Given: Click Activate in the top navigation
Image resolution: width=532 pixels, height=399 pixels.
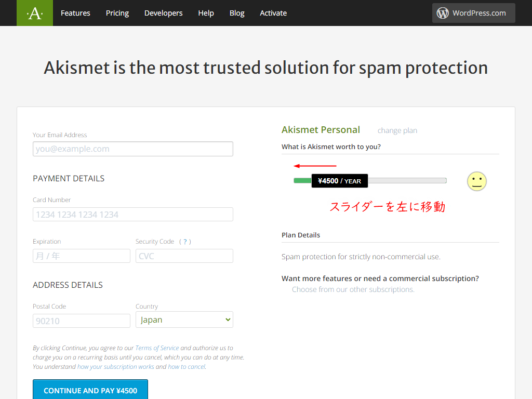Looking at the screenshot, I should tap(273, 13).
